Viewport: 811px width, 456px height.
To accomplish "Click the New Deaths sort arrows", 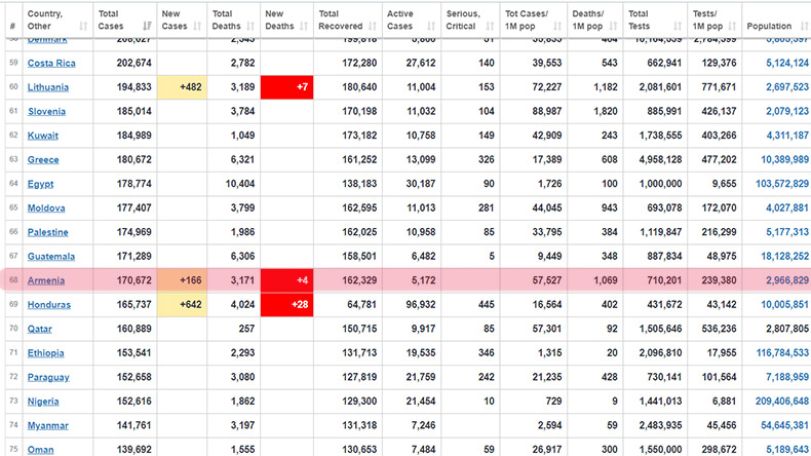I will [x=304, y=26].
